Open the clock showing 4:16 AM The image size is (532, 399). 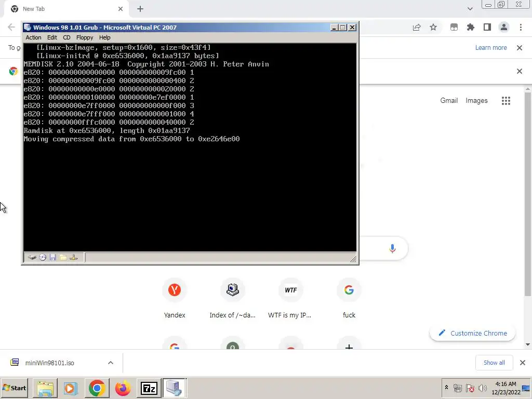(506, 388)
